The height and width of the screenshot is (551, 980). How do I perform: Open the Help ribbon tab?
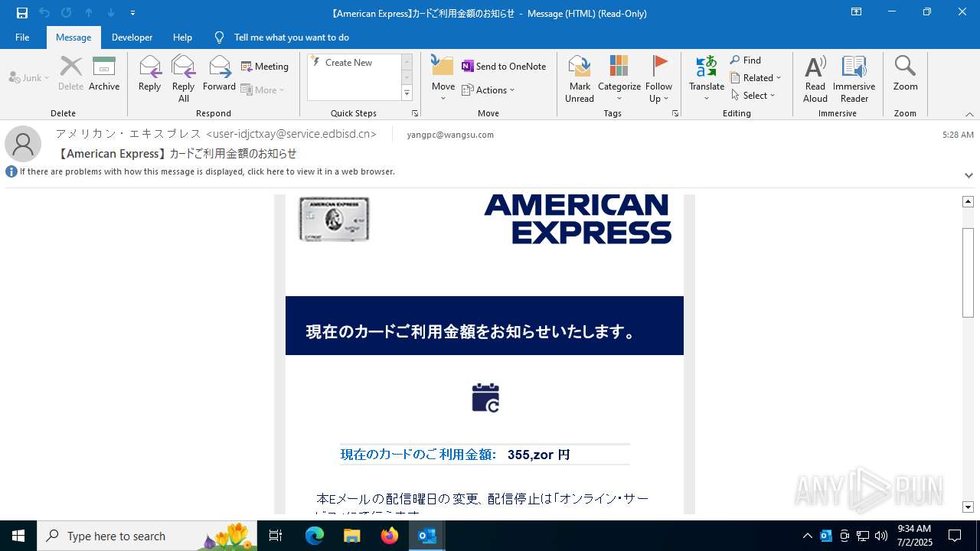pyautogui.click(x=182, y=37)
